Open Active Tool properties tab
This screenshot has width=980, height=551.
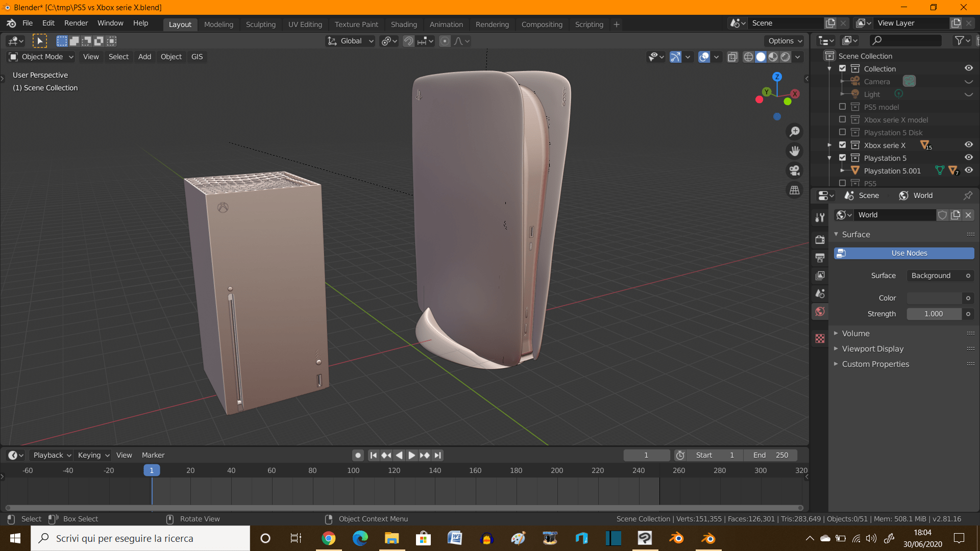820,218
